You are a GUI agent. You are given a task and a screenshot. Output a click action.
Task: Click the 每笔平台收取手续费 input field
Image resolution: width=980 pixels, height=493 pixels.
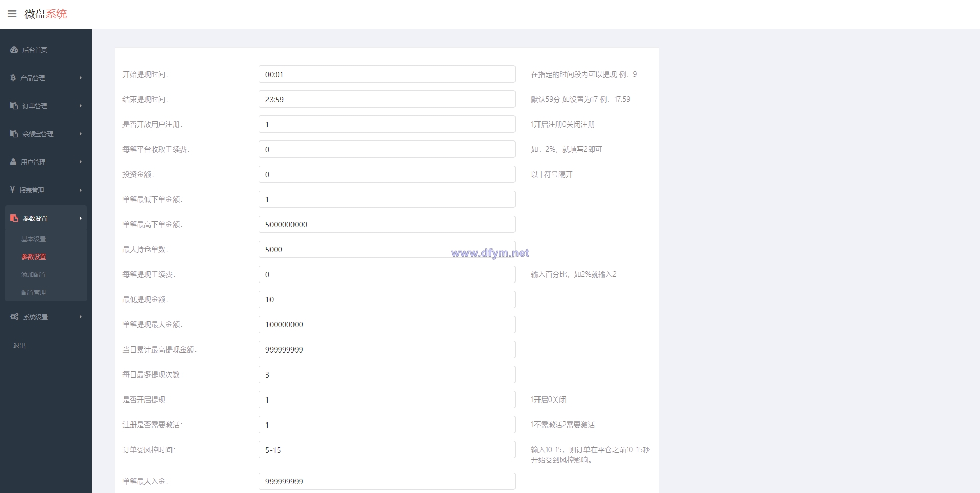tap(387, 149)
